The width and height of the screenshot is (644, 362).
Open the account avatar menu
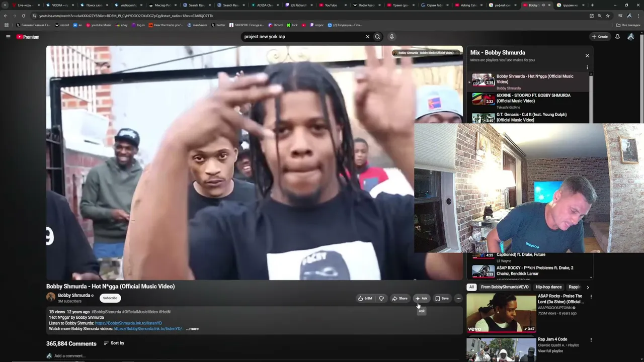(631, 37)
